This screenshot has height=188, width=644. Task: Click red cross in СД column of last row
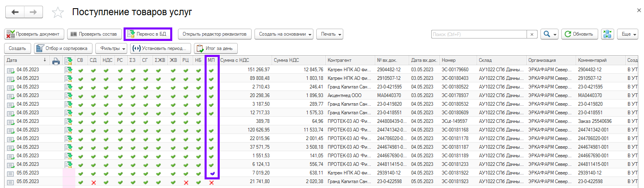pos(93,182)
